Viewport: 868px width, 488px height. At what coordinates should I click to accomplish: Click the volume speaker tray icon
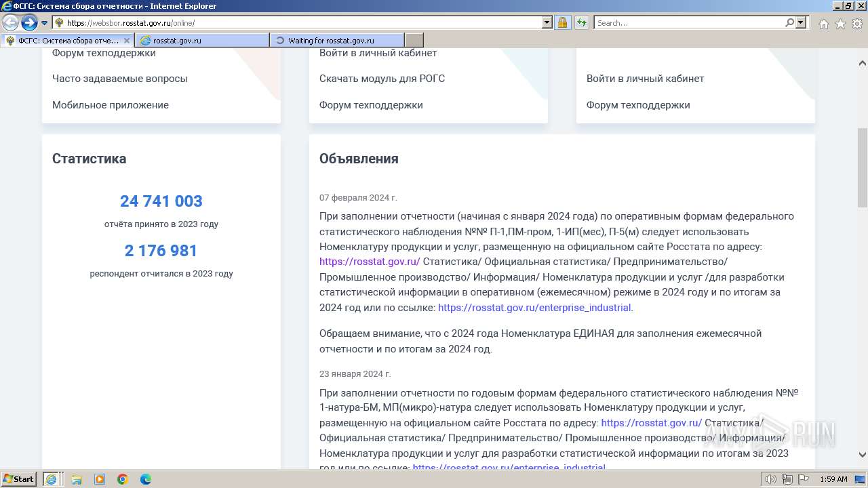[770, 479]
